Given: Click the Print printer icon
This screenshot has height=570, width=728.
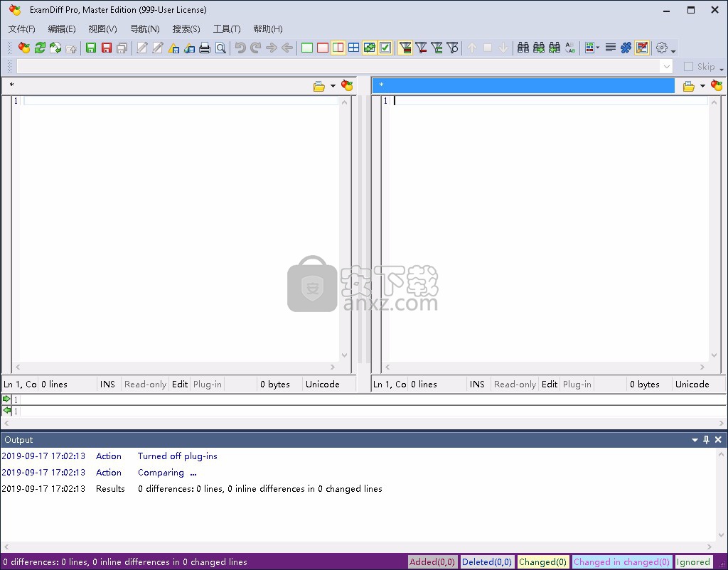Looking at the screenshot, I should (x=205, y=48).
